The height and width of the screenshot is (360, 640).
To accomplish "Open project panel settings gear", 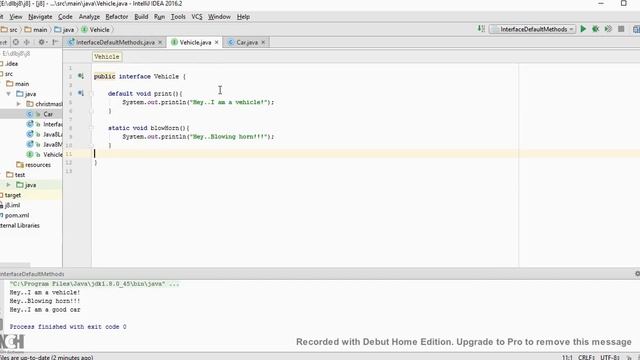I will tap(42, 42).
